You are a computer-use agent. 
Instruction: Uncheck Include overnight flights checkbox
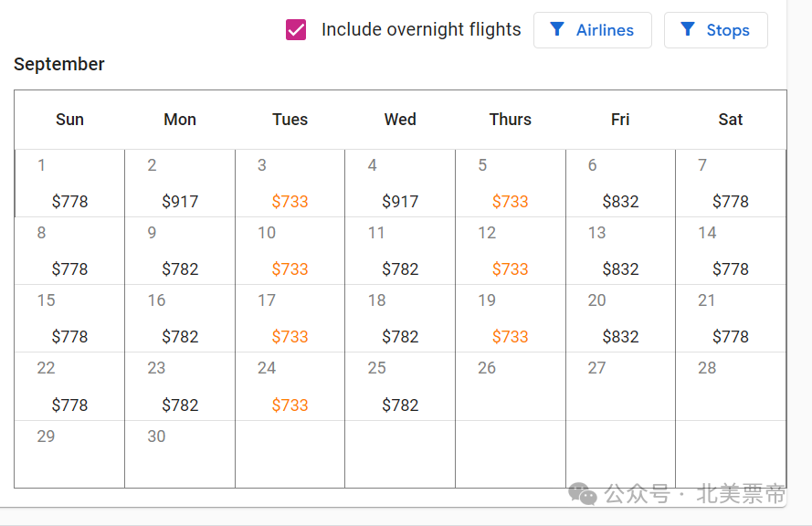click(296, 29)
